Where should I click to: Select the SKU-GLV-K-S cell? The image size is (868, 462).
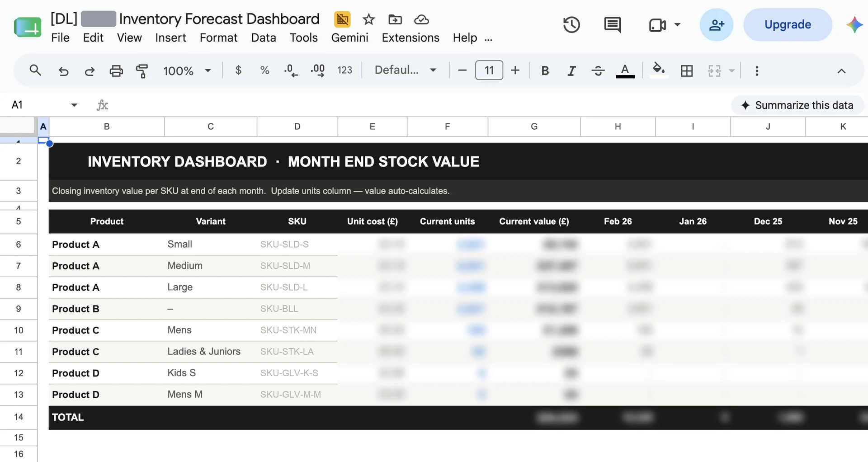click(x=297, y=373)
